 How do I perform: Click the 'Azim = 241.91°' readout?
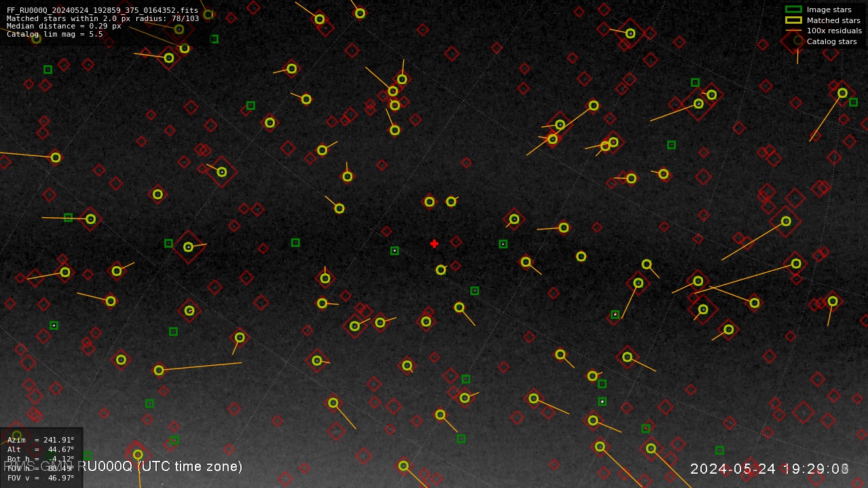coord(41,440)
